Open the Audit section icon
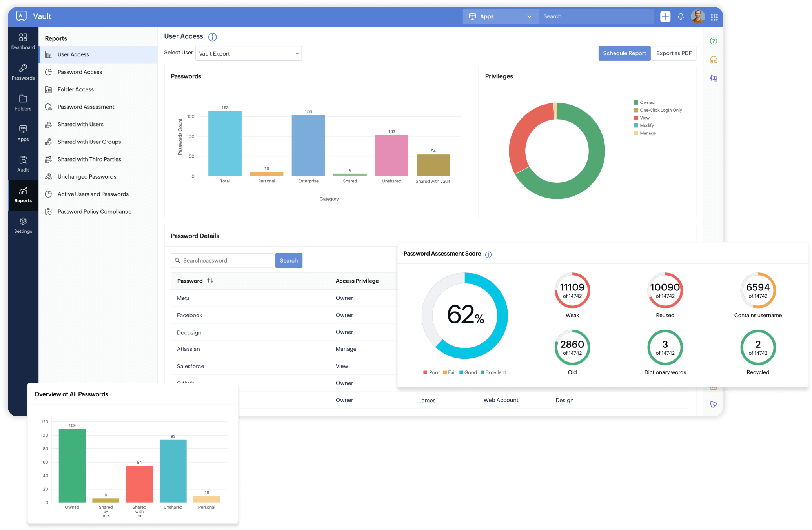Screen dimensions: 812x530 click(x=23, y=160)
